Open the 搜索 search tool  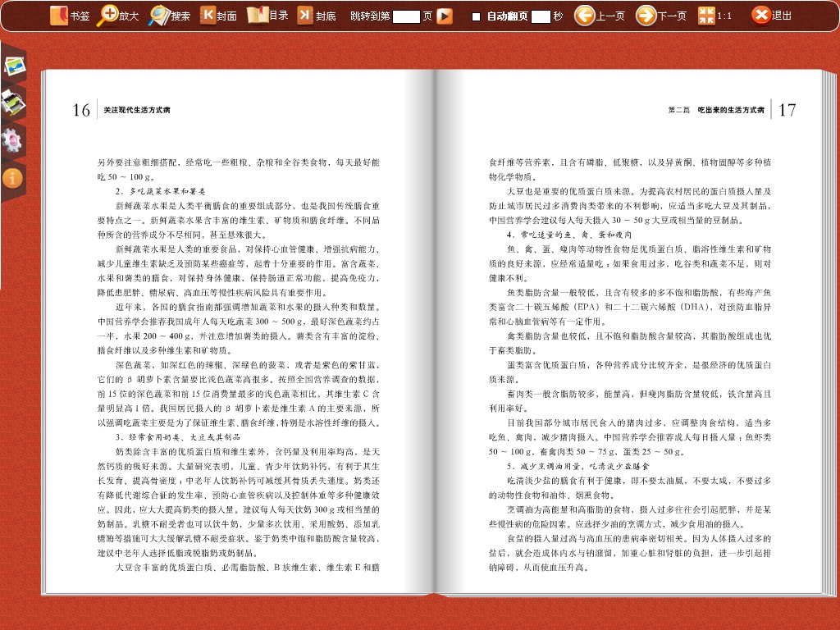pyautogui.click(x=169, y=16)
